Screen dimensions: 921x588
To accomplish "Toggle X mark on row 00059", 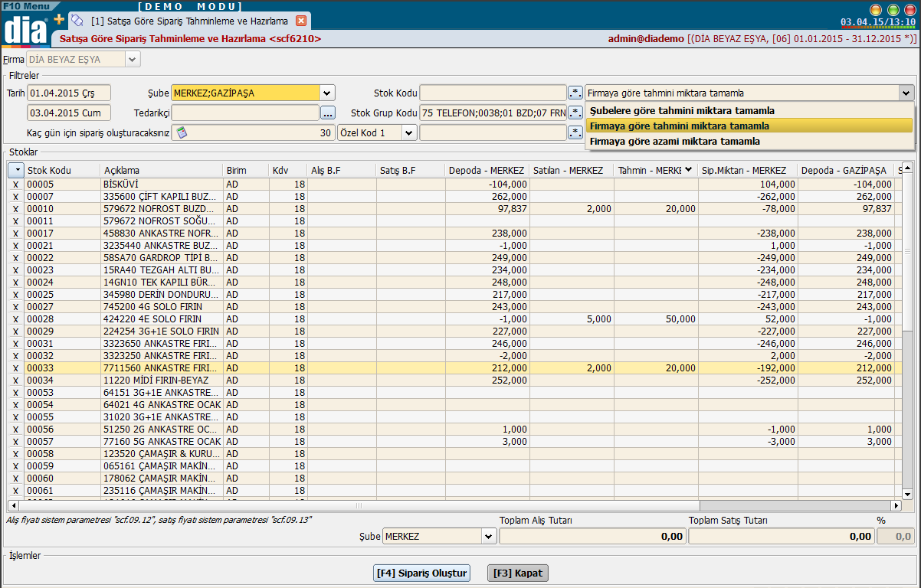I will (15, 465).
